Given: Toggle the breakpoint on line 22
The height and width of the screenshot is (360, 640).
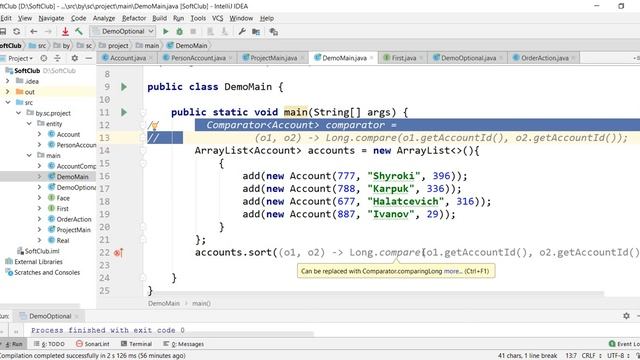Looking at the screenshot, I should (x=118, y=253).
